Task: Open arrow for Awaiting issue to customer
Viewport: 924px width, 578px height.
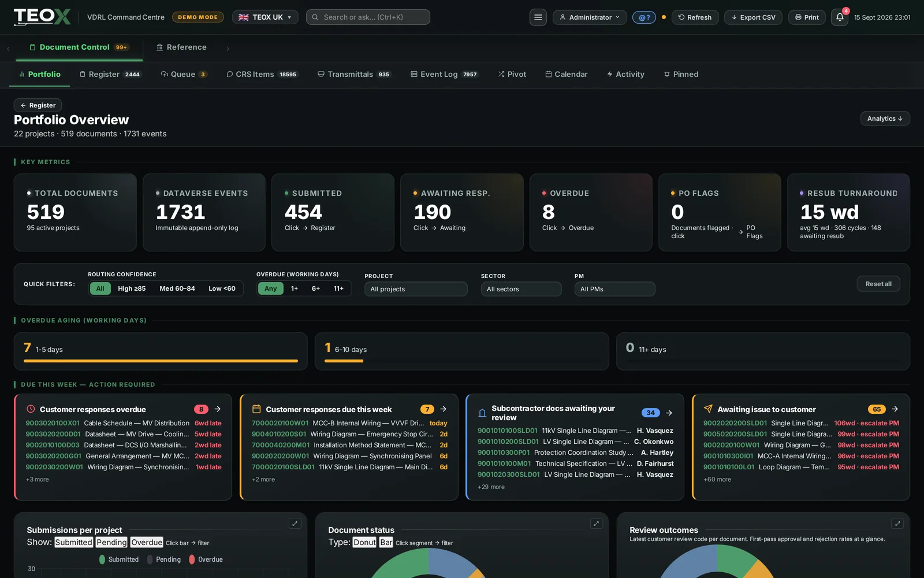Action: point(895,409)
